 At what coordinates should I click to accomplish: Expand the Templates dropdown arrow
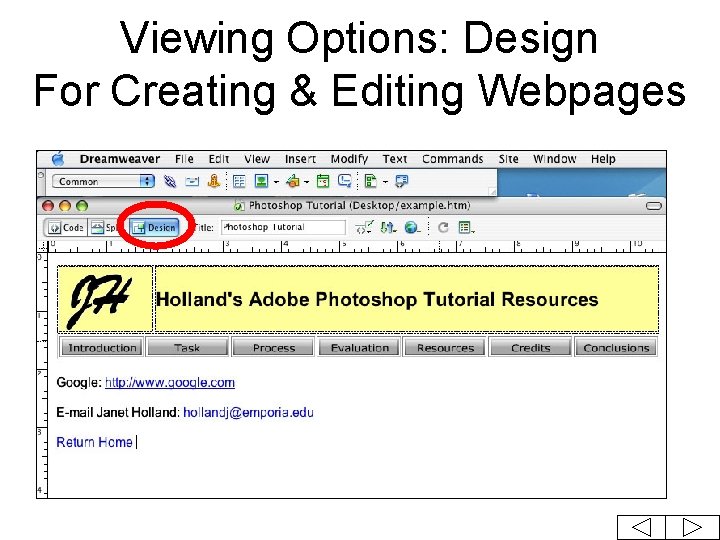(x=385, y=182)
